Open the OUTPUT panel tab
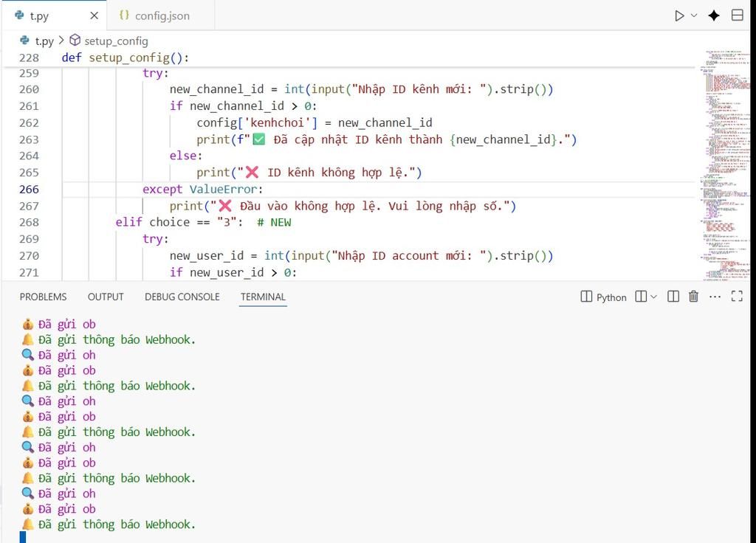The height and width of the screenshot is (543, 756). [106, 297]
